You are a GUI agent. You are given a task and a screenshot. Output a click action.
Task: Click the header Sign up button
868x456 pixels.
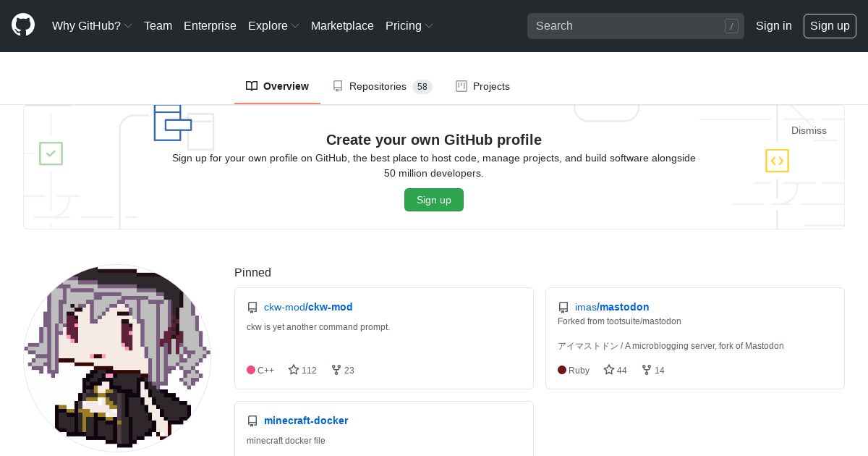coord(830,25)
